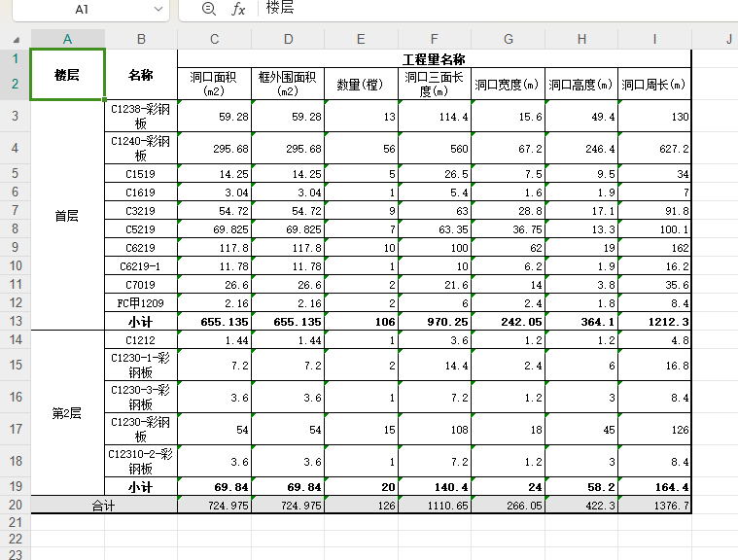
Task: Click the C1240-彩钢板 name cell
Action: tap(141, 148)
